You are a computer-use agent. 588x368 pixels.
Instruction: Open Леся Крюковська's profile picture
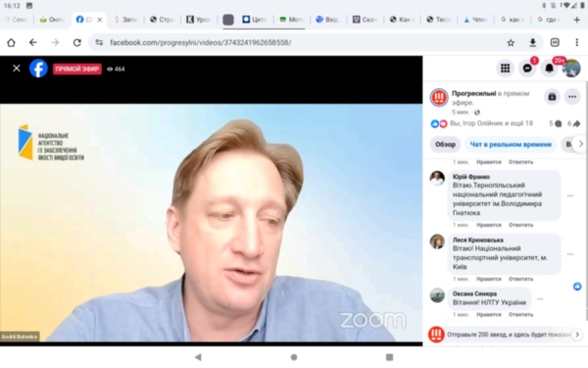point(437,241)
